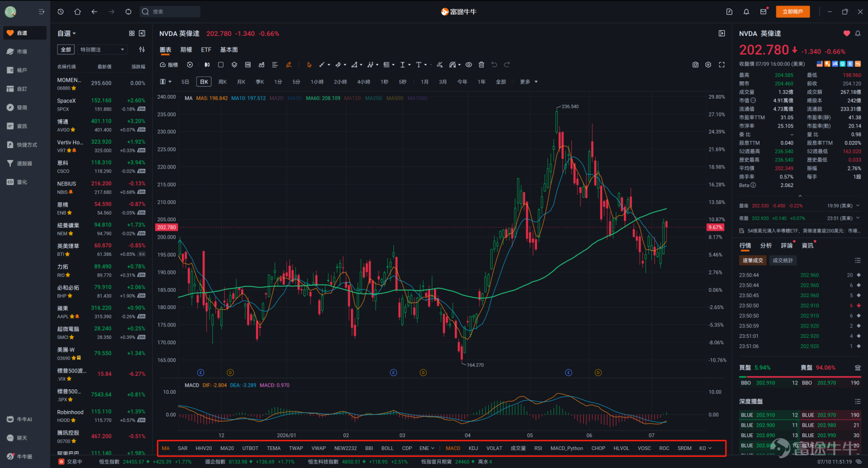The width and height of the screenshot is (868, 468).
Task: Select the candlestick chart type icon
Action: coord(207,65)
